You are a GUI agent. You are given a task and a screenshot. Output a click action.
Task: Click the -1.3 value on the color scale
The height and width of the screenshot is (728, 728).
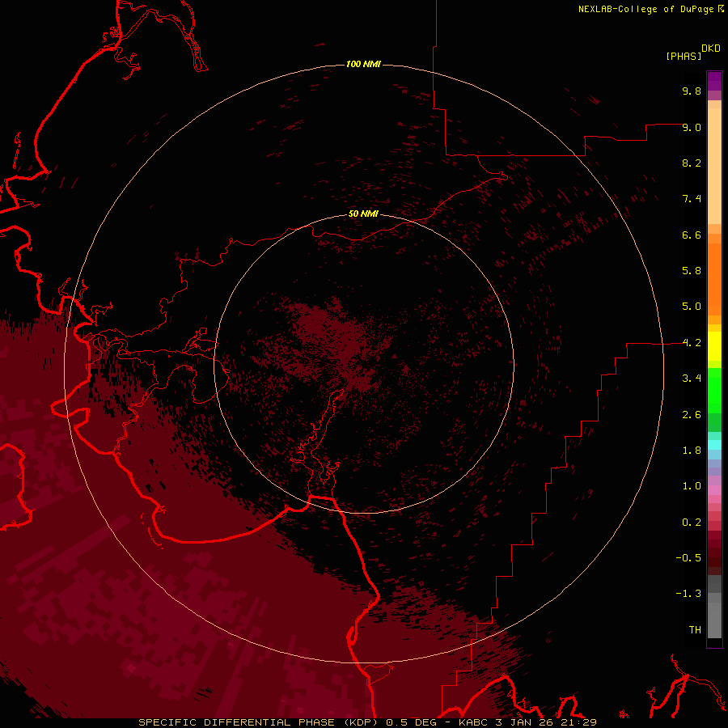688,594
